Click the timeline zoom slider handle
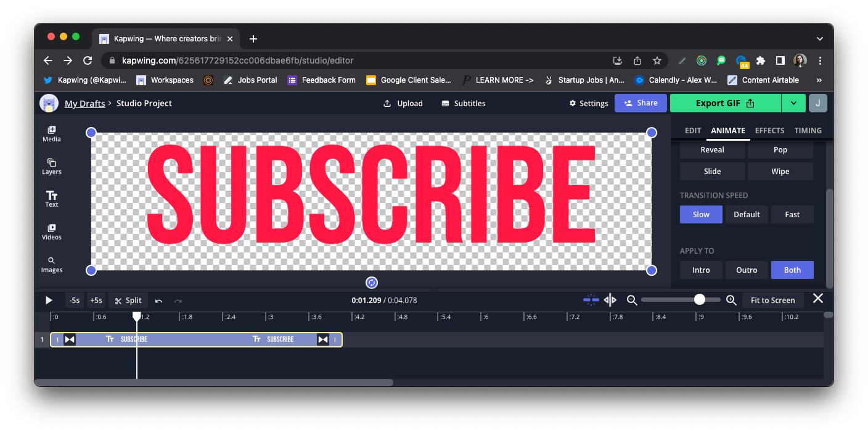The width and height of the screenshot is (868, 432). pyautogui.click(x=700, y=299)
